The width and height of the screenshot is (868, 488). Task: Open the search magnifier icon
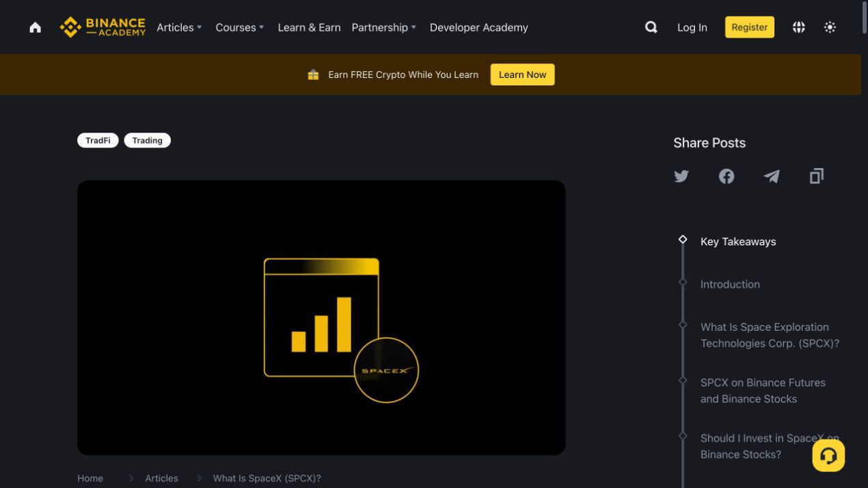click(651, 27)
